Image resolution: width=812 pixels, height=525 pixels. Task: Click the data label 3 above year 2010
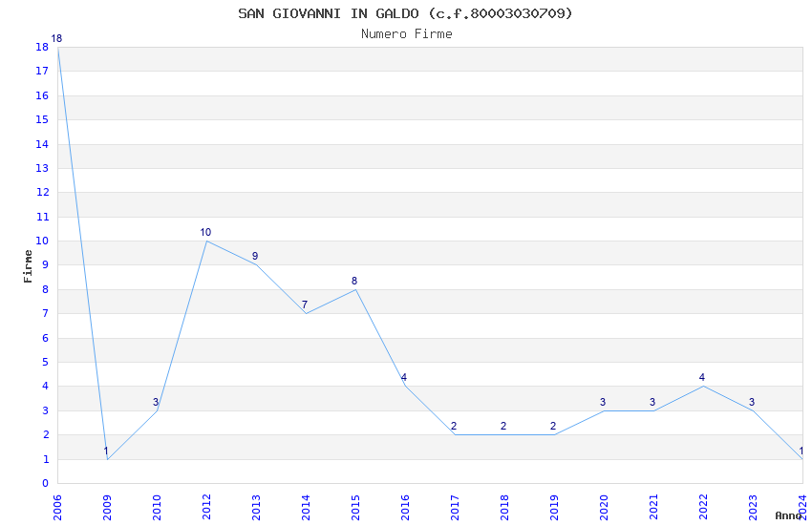pos(156,402)
